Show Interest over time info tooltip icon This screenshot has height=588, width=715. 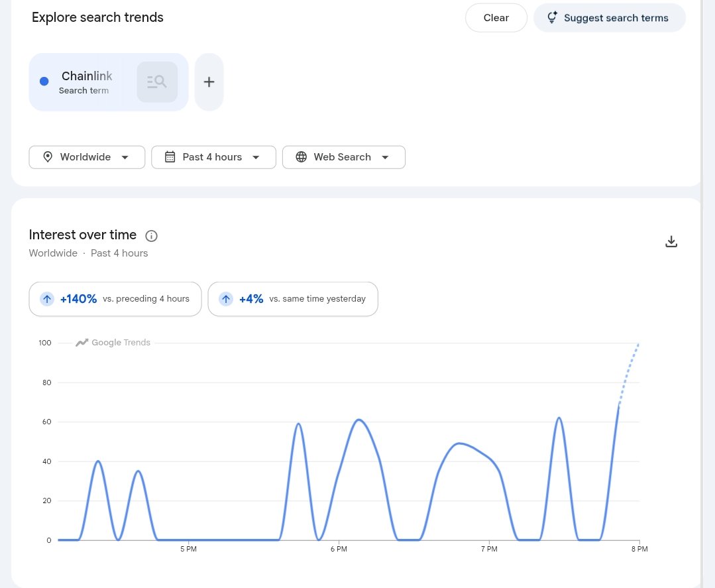[151, 236]
